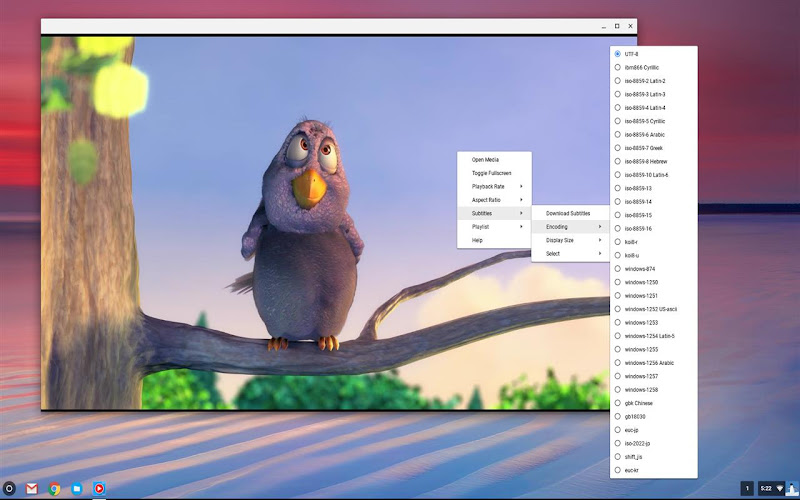Select iso-8859-2 Latin-2 encoding

coord(654,81)
